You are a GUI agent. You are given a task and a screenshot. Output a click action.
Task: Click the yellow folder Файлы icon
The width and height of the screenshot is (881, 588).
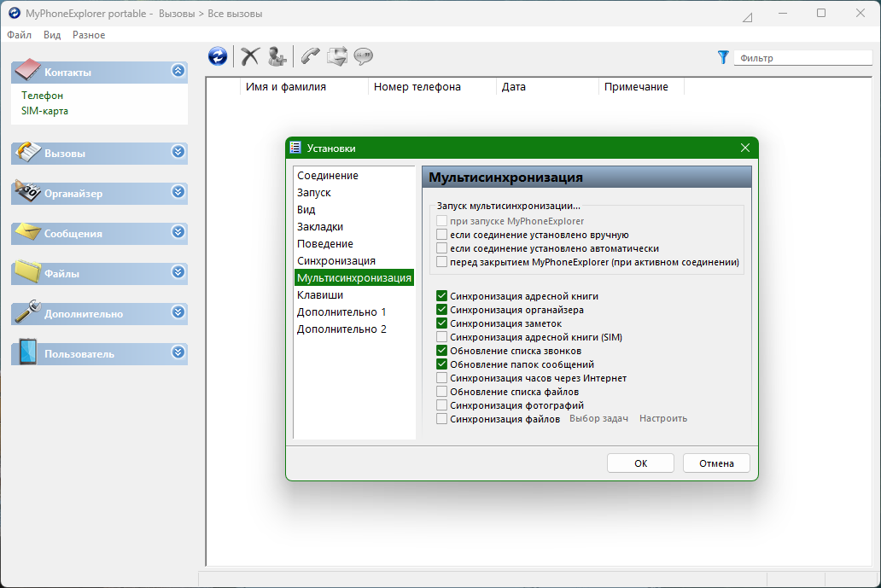pos(27,271)
